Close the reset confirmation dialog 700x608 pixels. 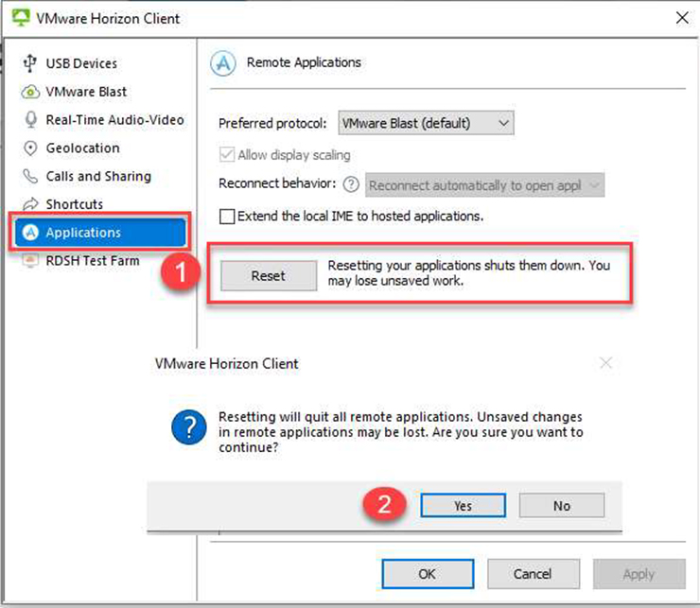click(x=606, y=363)
